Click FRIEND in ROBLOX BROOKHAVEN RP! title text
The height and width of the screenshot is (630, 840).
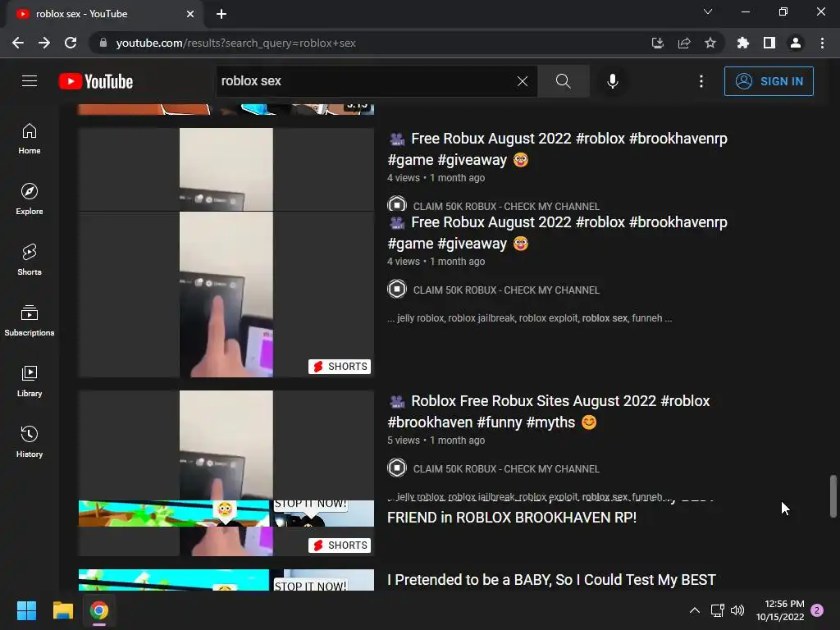point(512,518)
